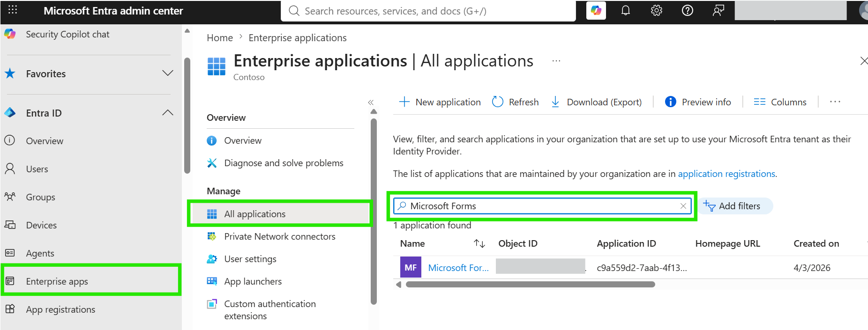
Task: Expand the Favorites section
Action: click(x=168, y=73)
